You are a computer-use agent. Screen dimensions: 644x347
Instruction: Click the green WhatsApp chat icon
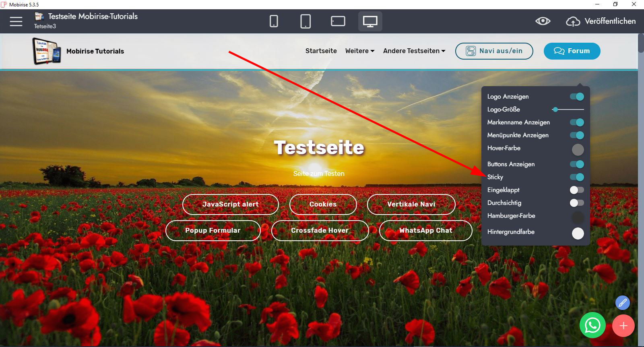592,325
